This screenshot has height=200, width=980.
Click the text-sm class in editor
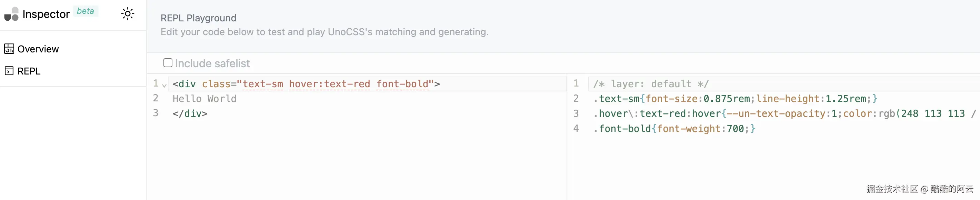pos(262,84)
